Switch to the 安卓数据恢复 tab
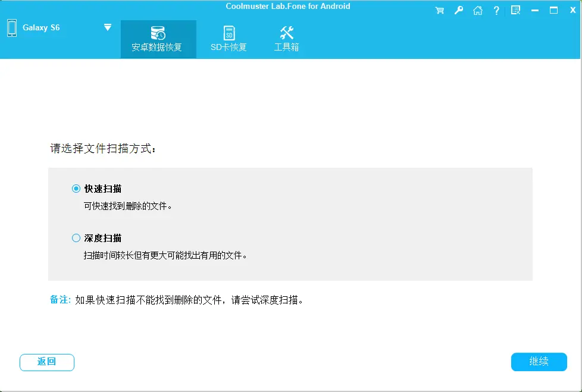 [158, 39]
